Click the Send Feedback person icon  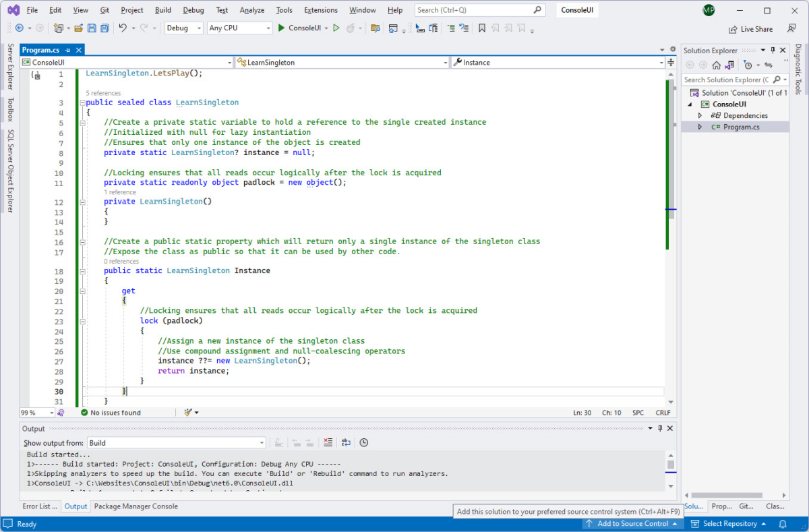click(x=791, y=28)
